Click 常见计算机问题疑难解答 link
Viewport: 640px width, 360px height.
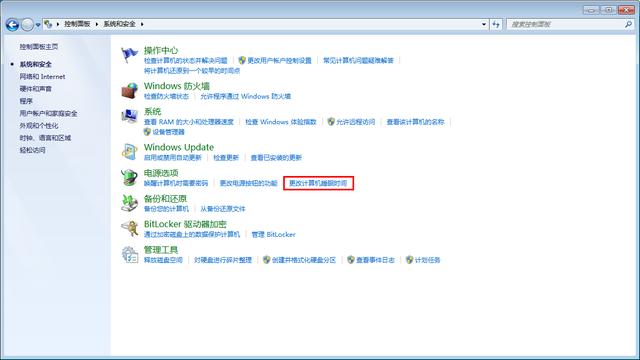click(x=358, y=60)
